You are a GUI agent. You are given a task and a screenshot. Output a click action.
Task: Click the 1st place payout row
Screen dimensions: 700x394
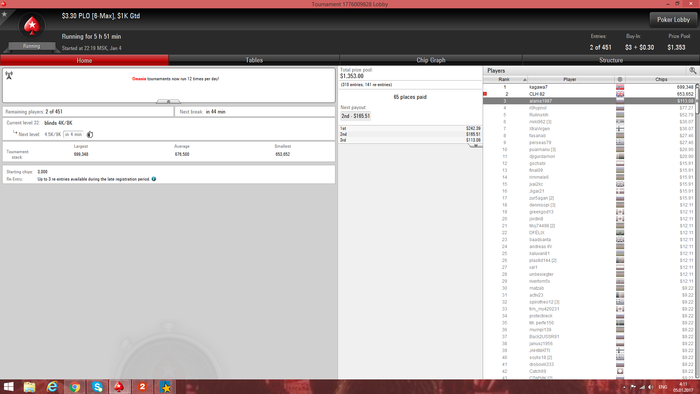click(410, 129)
